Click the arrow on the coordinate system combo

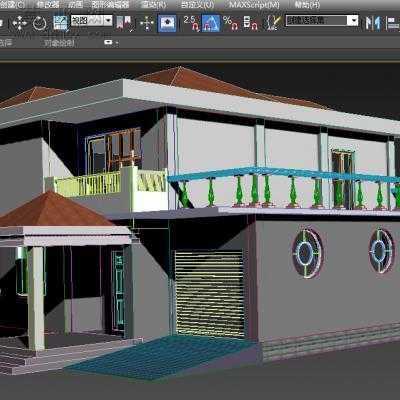108,21
